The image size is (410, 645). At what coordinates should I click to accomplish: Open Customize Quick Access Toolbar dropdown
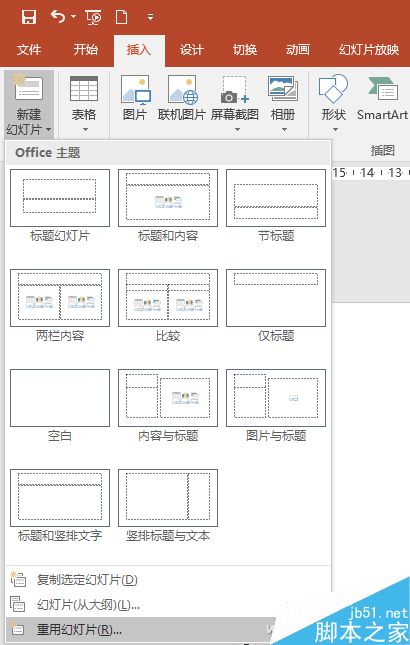tap(151, 17)
